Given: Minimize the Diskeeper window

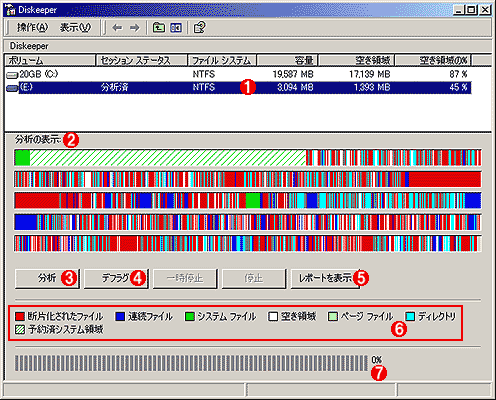Looking at the screenshot, I should coord(459,10).
